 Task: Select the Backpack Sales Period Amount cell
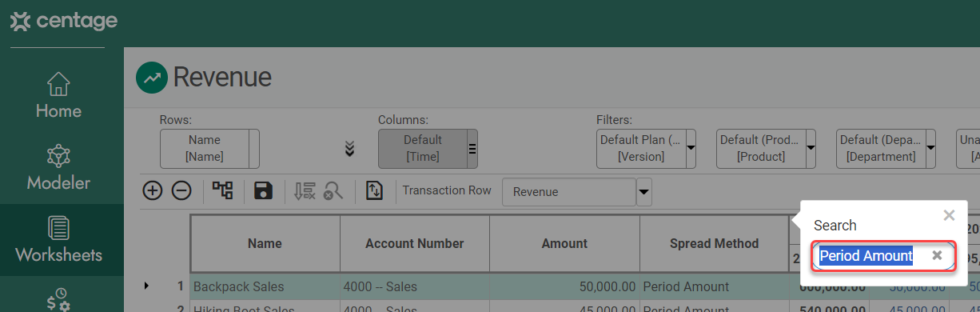tap(714, 286)
